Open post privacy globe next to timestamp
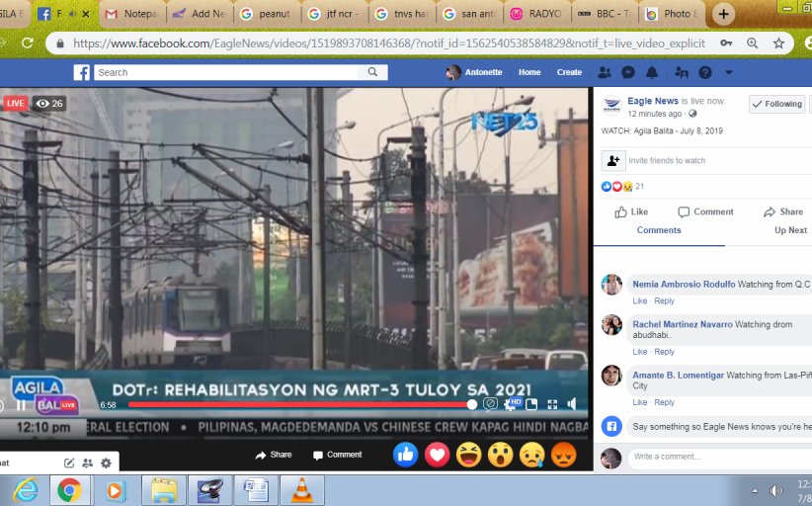 (692, 114)
